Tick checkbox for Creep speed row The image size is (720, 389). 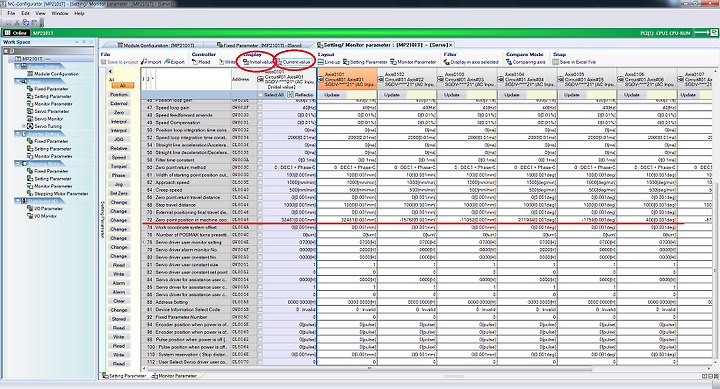click(260, 190)
